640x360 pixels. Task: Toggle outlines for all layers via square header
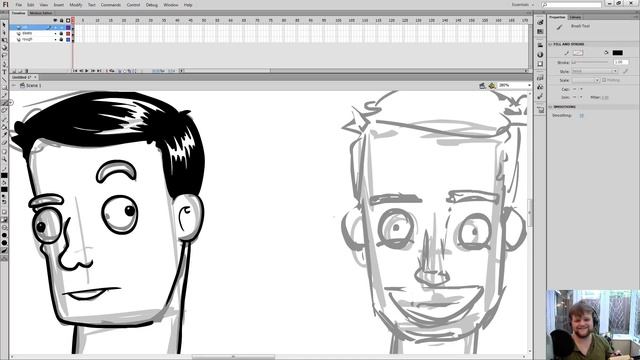[68, 20]
